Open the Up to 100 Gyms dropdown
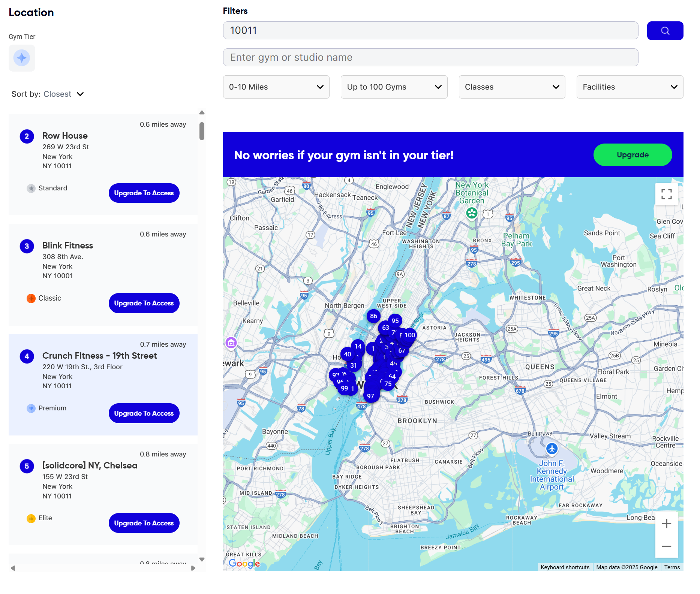Screen dimensions: 700x594 (x=394, y=87)
